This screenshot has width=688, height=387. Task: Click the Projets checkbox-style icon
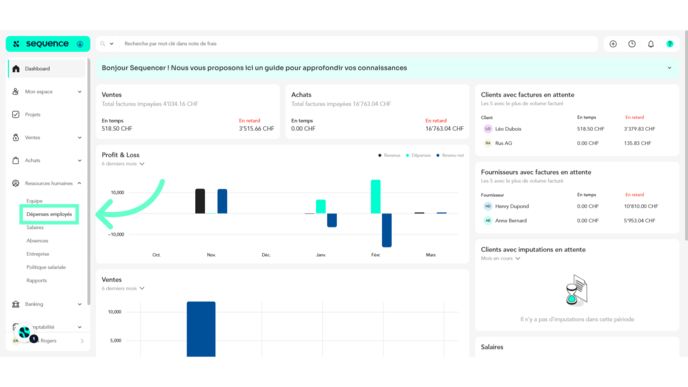click(16, 115)
